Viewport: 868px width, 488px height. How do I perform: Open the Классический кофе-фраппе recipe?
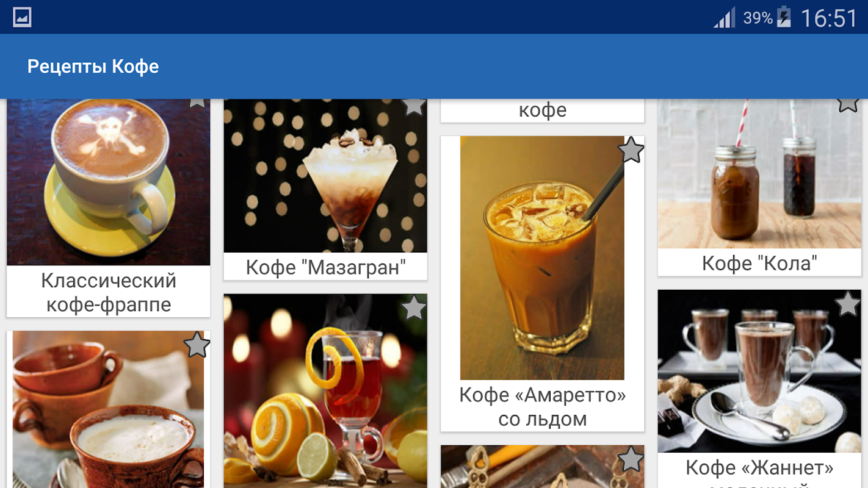[x=109, y=292]
